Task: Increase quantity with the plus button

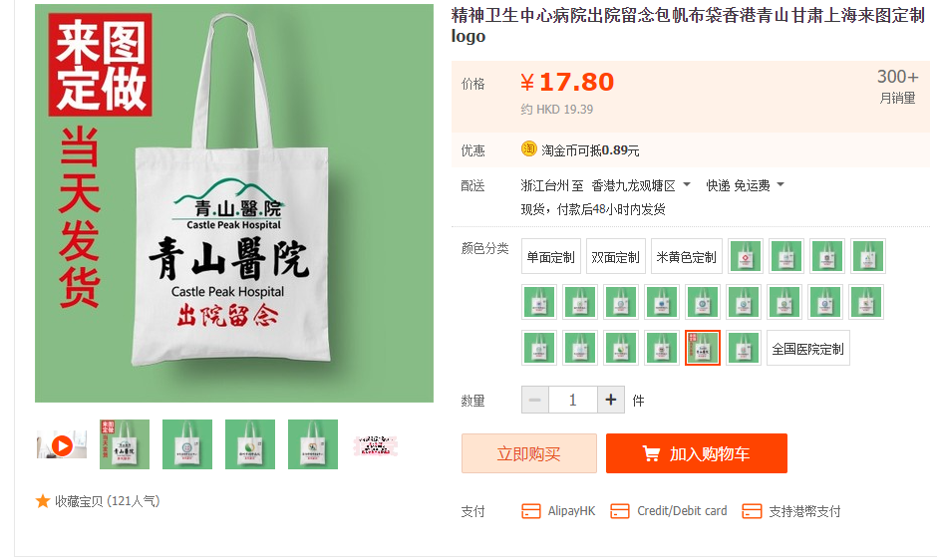Action: (611, 400)
